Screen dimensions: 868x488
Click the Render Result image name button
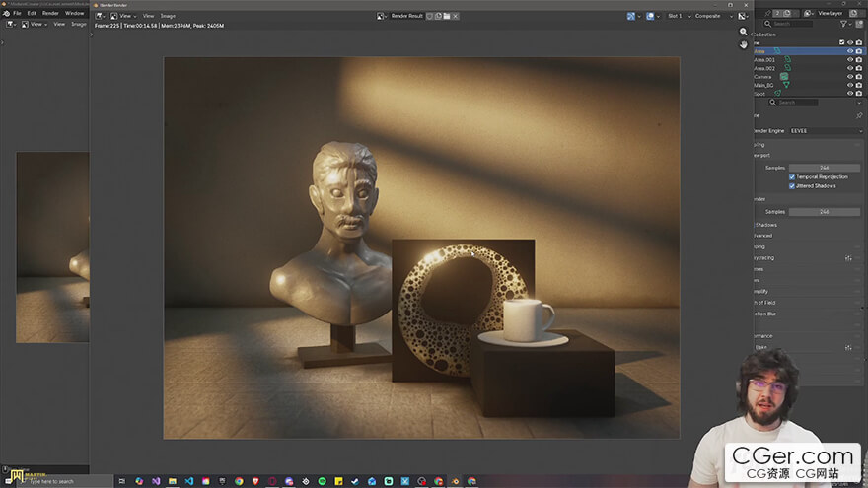(408, 16)
